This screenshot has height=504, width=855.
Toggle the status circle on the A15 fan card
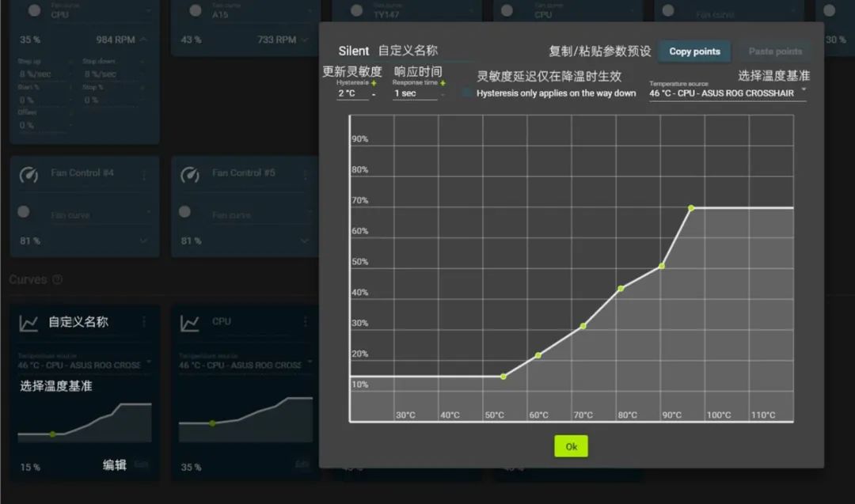coord(194,9)
